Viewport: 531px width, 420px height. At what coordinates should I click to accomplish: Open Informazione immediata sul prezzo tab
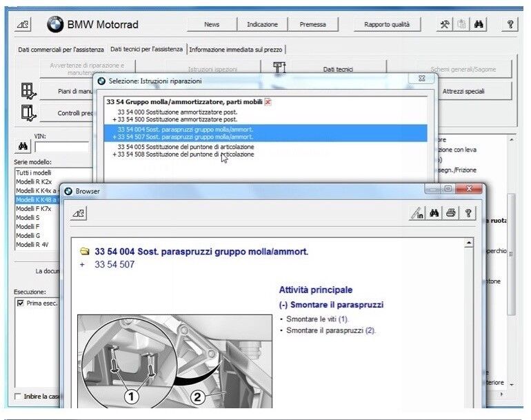237,50
